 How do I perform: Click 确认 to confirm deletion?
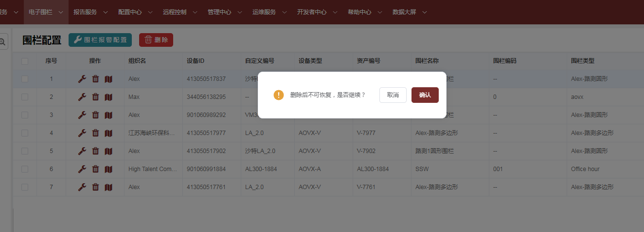(x=425, y=95)
